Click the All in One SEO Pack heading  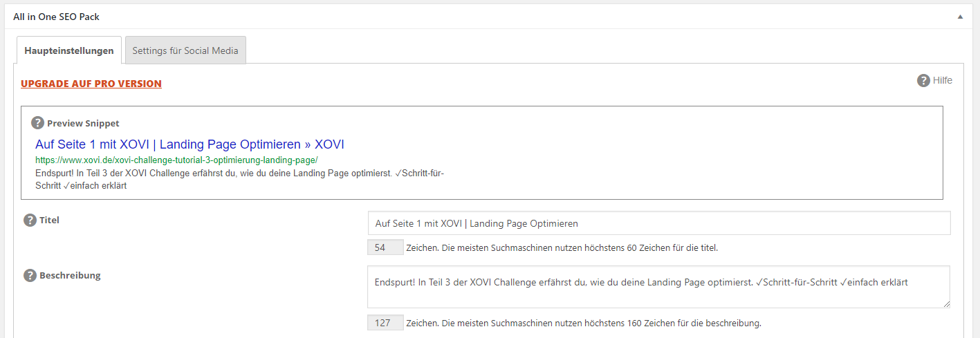(56, 17)
